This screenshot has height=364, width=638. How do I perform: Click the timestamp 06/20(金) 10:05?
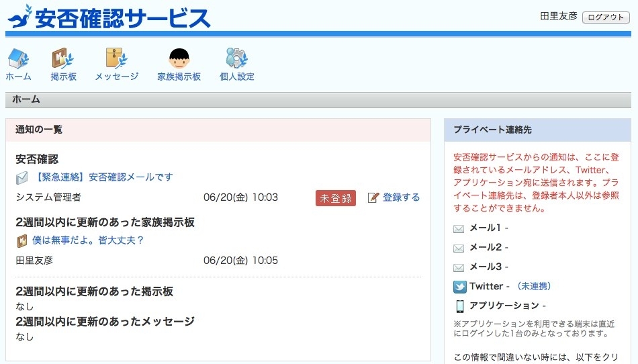pyautogui.click(x=240, y=261)
